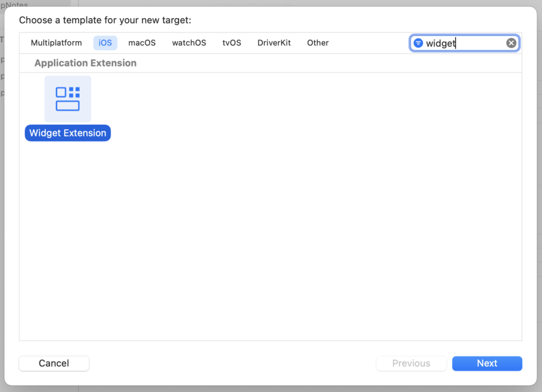Click the search filter icon in search field
The height and width of the screenshot is (392, 542).
418,43
